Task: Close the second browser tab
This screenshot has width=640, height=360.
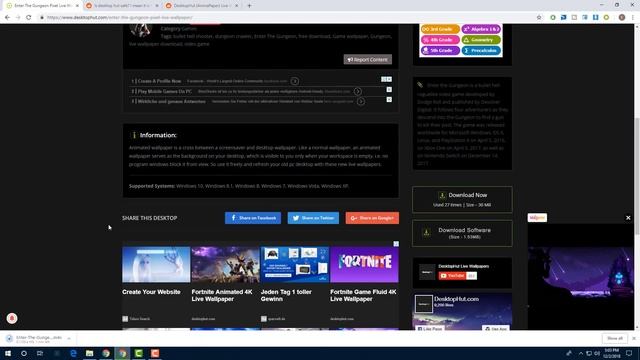Action: 157,6
